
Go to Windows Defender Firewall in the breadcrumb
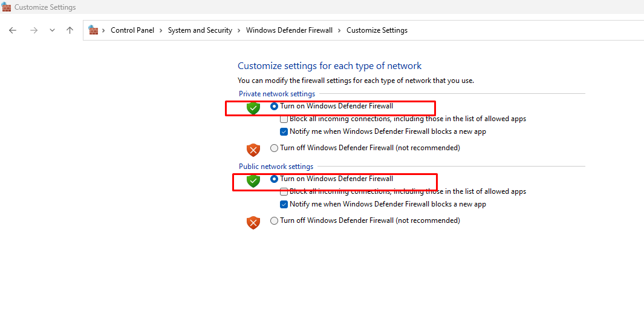point(289,30)
